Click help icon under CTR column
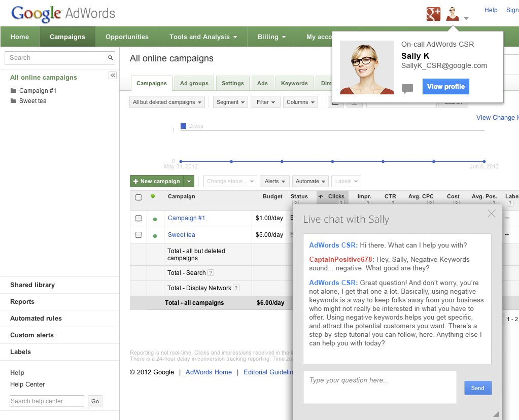 point(393,202)
